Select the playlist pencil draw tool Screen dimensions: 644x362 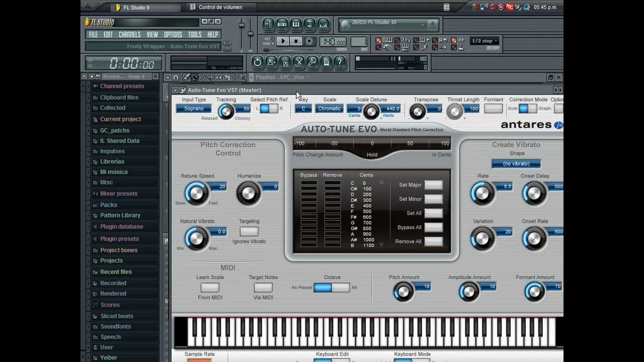point(187,77)
